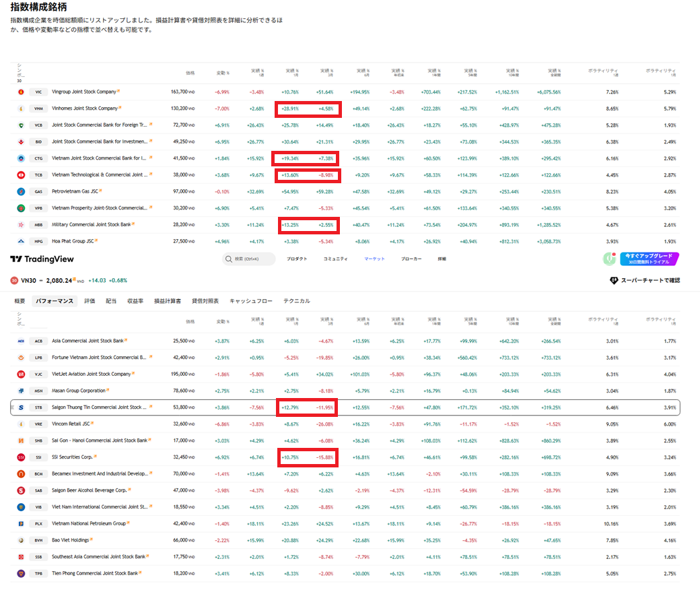The image size is (700, 592).
Task: Sort by the 価格 column header in lower table
Action: 190,322
